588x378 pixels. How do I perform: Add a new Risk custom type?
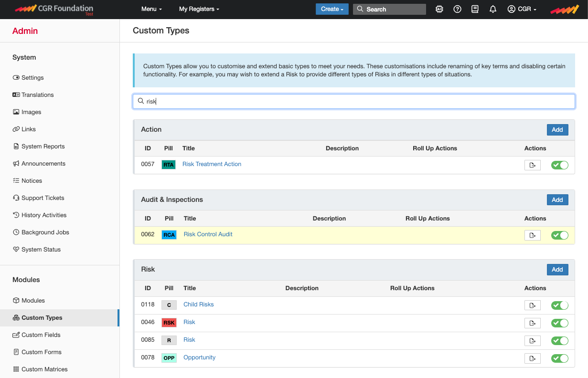(x=557, y=269)
